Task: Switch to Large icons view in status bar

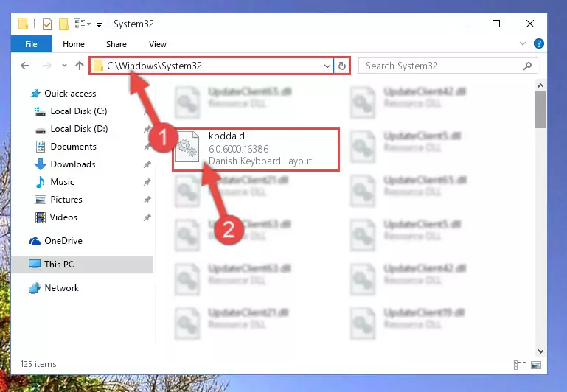Action: coord(536,365)
